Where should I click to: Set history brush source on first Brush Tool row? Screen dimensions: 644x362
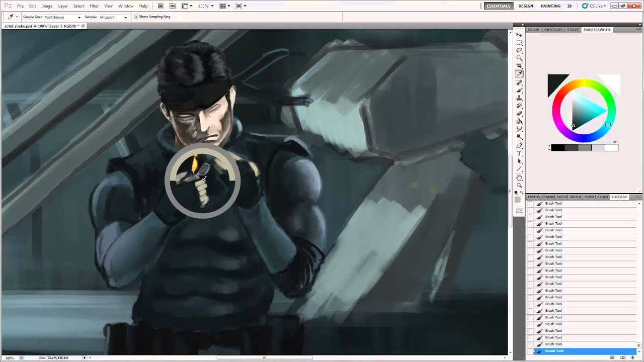pos(530,204)
